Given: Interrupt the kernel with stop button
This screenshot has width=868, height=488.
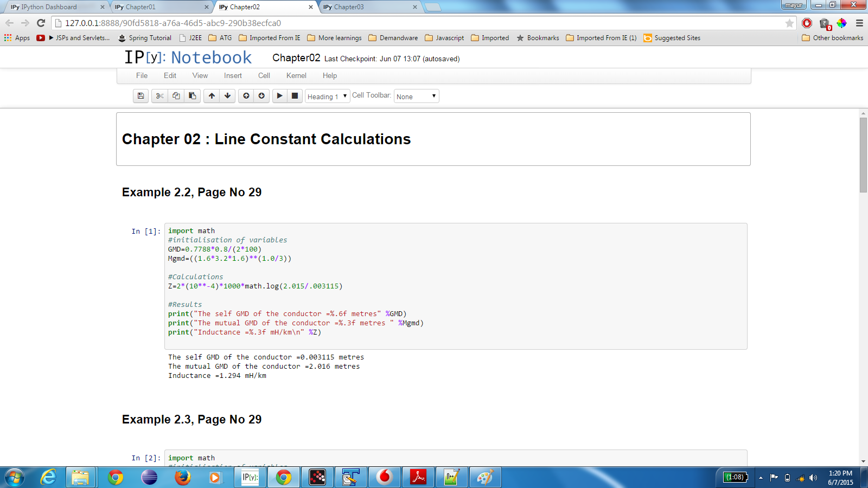Looking at the screenshot, I should click(x=295, y=96).
